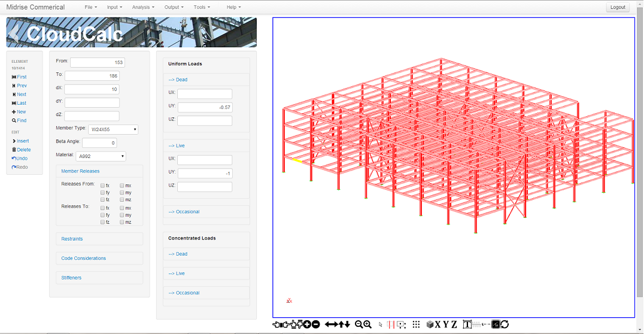Open the Member Type dropdown
The width and height of the screenshot is (644, 334).
tap(113, 129)
